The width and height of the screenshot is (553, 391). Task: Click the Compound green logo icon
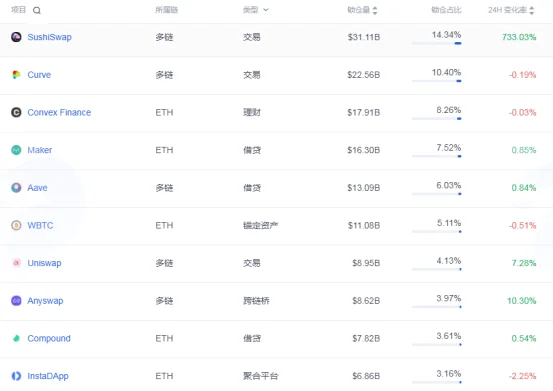[16, 338]
